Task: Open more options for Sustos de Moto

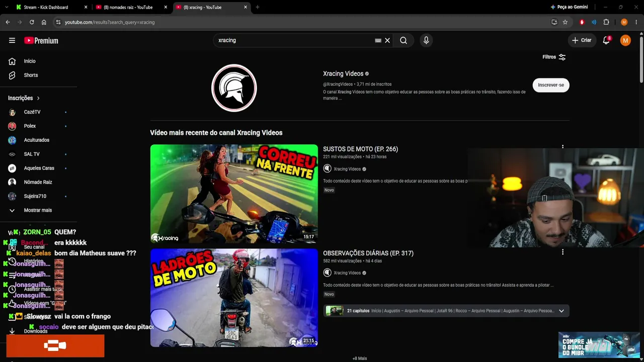Action: coord(562,148)
